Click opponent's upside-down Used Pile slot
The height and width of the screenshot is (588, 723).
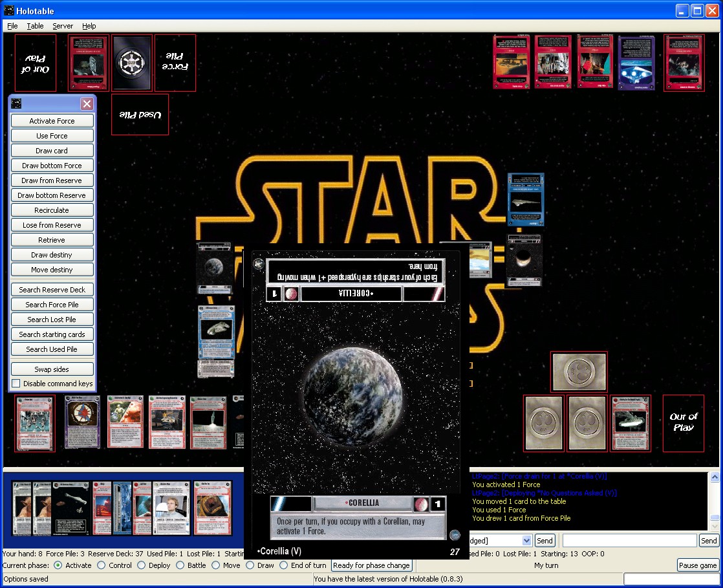point(140,114)
